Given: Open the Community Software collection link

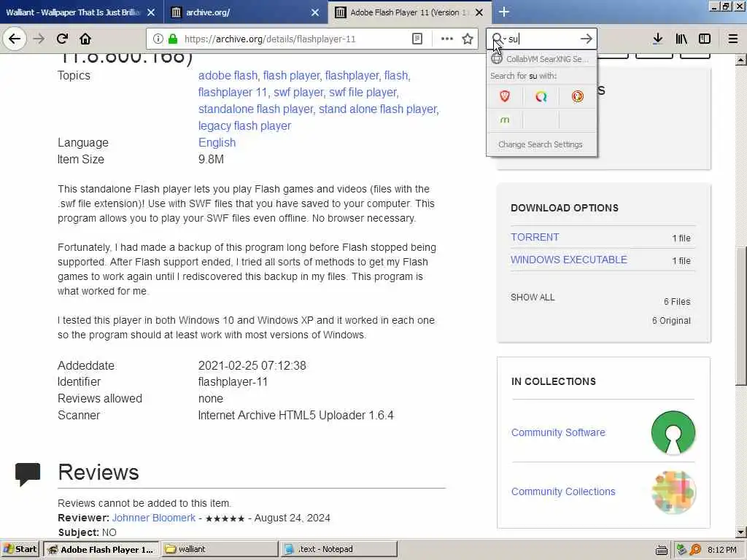Looking at the screenshot, I should tap(558, 432).
